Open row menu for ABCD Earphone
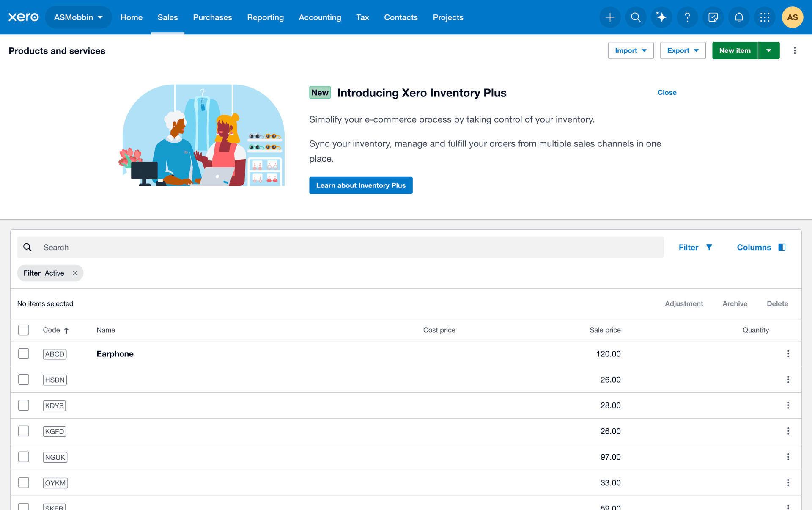This screenshot has height=510, width=812. coord(788,354)
